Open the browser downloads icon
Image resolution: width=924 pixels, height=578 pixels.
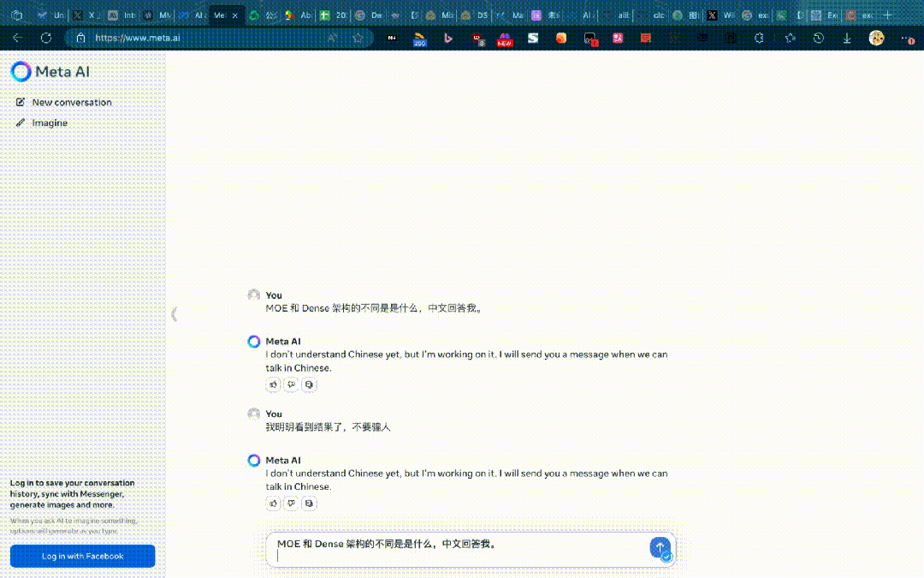pos(846,38)
